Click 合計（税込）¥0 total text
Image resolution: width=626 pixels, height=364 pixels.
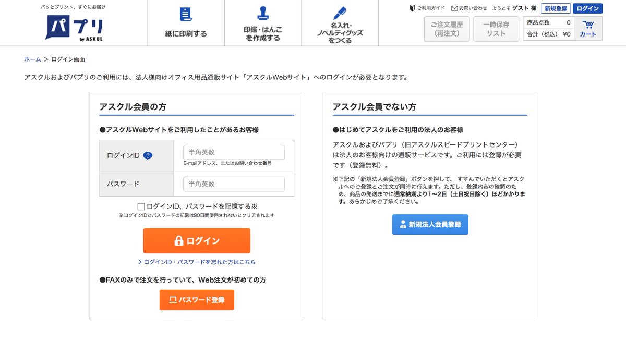click(x=549, y=34)
